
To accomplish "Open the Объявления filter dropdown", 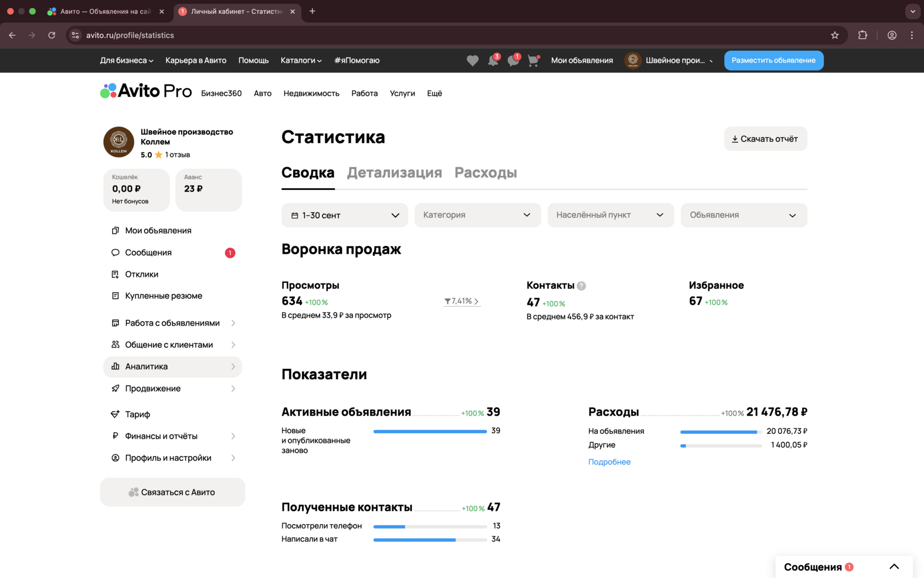I will (744, 215).
